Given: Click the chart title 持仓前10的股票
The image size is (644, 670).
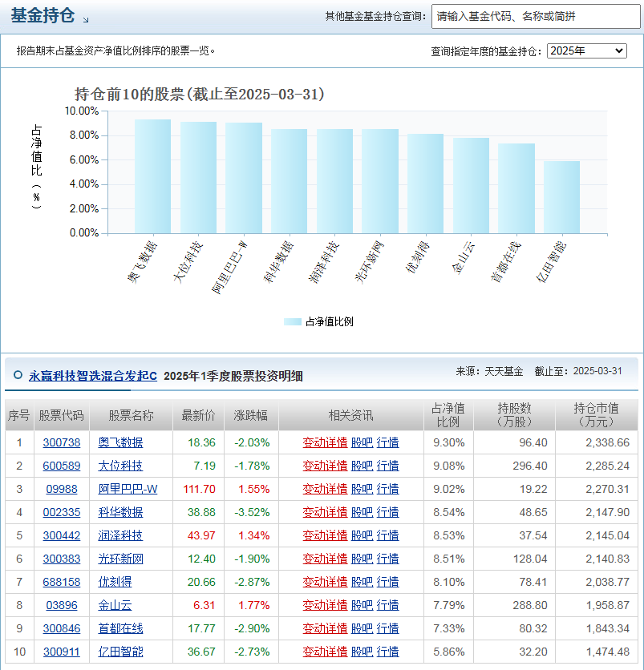Looking at the screenshot, I should coord(199,94).
